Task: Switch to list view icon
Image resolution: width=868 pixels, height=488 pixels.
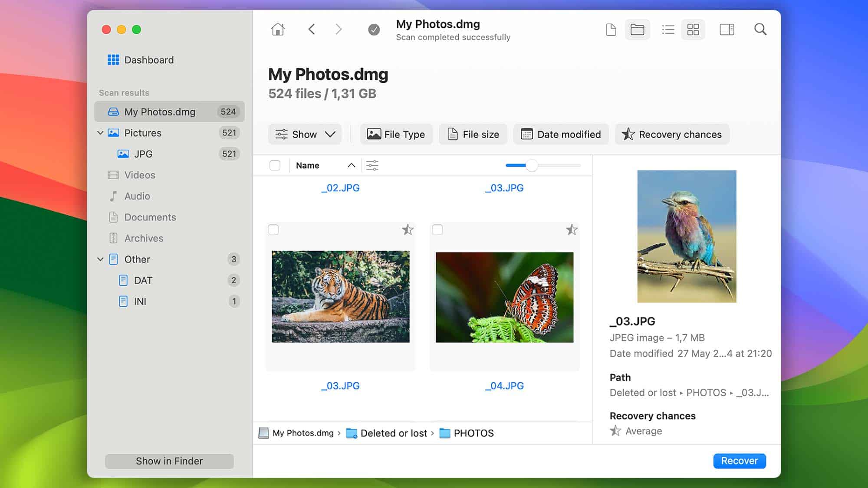Action: pyautogui.click(x=668, y=29)
